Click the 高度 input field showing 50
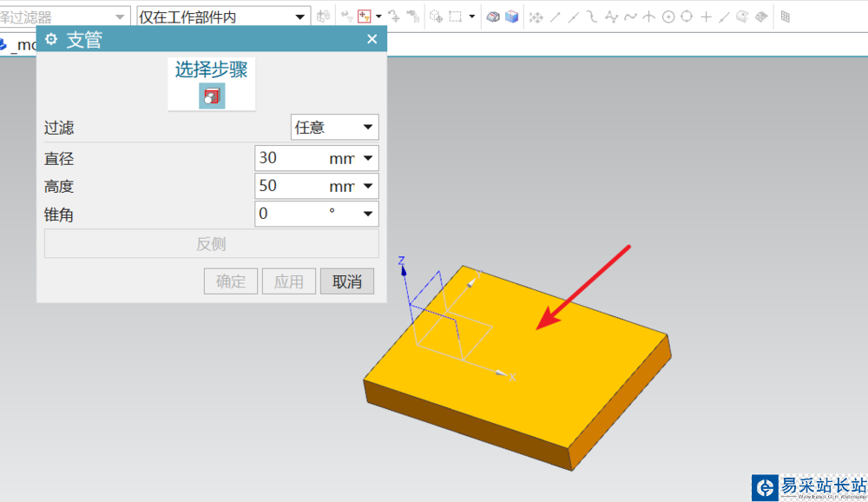 (x=291, y=186)
